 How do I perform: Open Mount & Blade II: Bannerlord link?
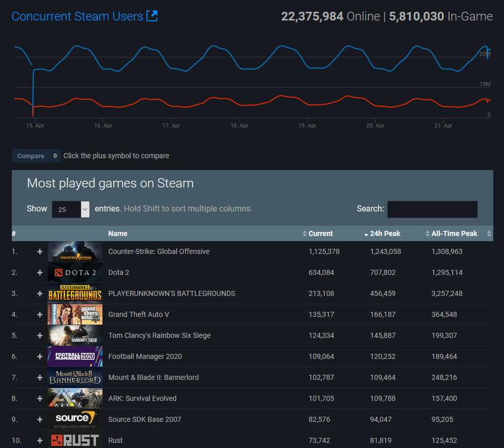click(x=153, y=378)
